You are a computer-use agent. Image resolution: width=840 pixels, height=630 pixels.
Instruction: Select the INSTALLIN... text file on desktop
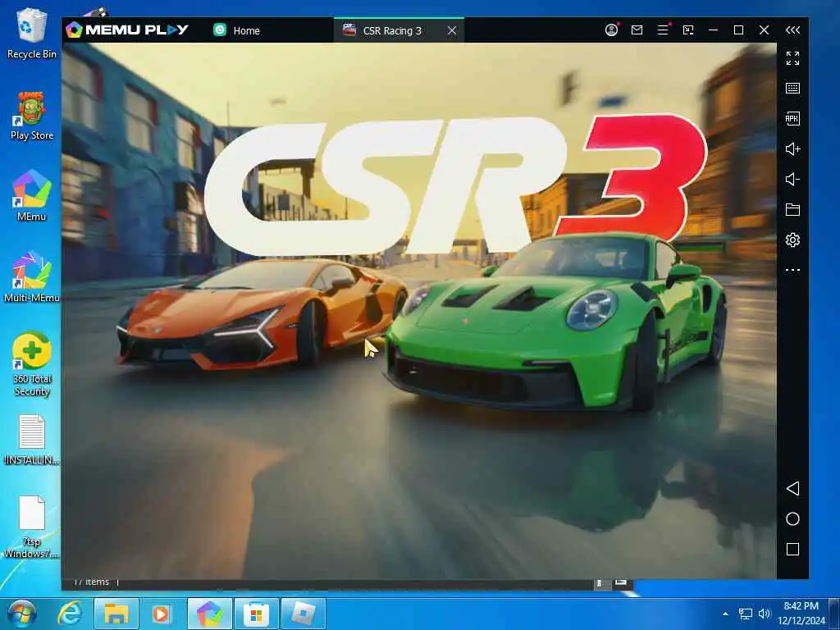(x=32, y=440)
